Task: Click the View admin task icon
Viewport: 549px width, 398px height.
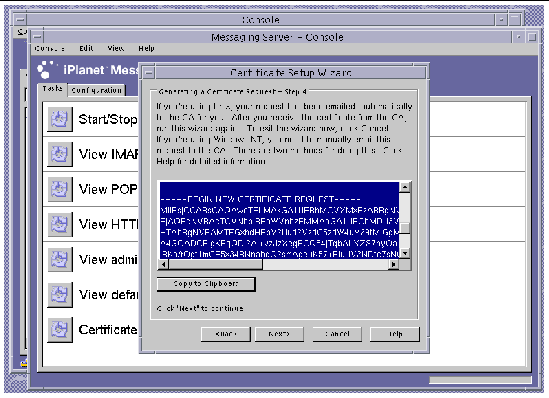Action: click(x=60, y=259)
